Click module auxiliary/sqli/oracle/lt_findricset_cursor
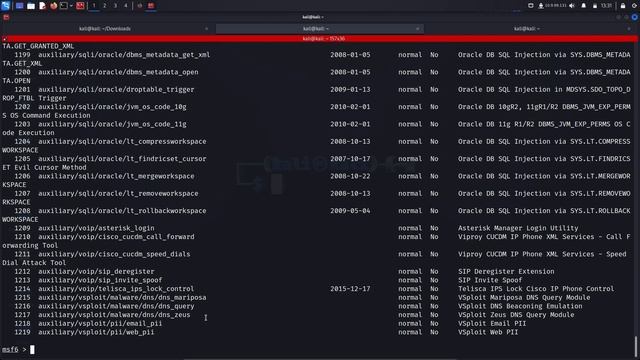The image size is (640, 360). pyautogui.click(x=122, y=159)
